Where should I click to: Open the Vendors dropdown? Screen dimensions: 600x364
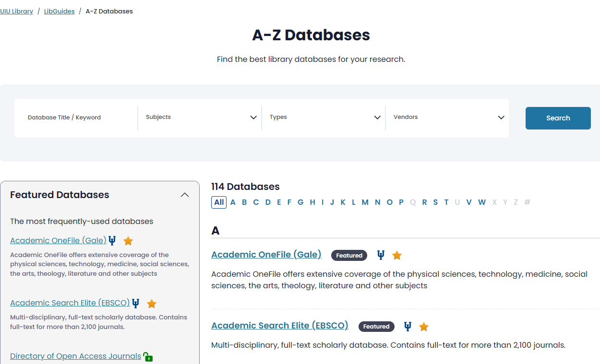pyautogui.click(x=447, y=117)
